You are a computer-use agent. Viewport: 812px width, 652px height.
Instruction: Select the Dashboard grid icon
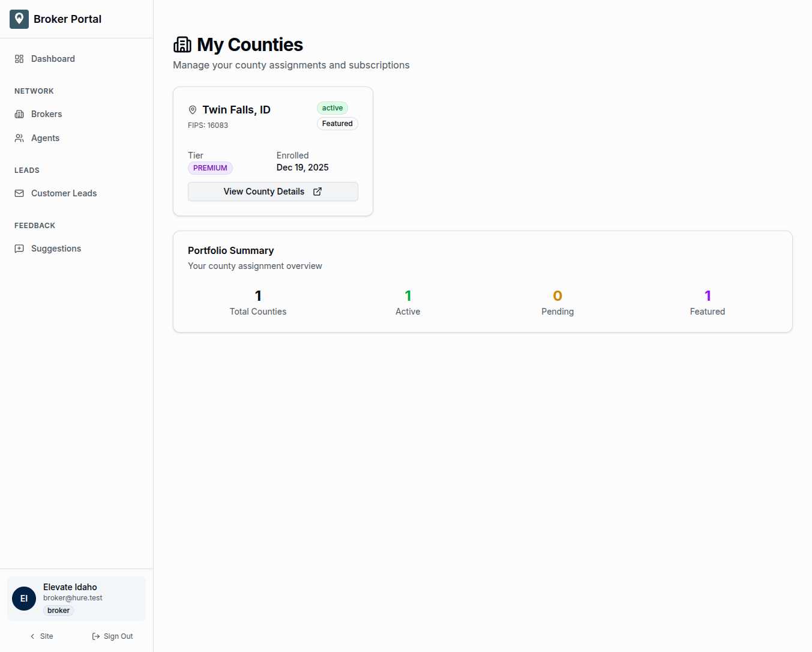click(x=19, y=58)
